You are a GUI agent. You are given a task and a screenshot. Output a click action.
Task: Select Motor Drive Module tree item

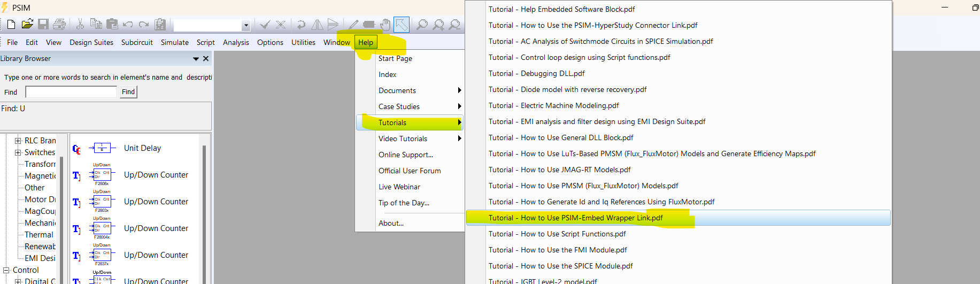[40, 199]
